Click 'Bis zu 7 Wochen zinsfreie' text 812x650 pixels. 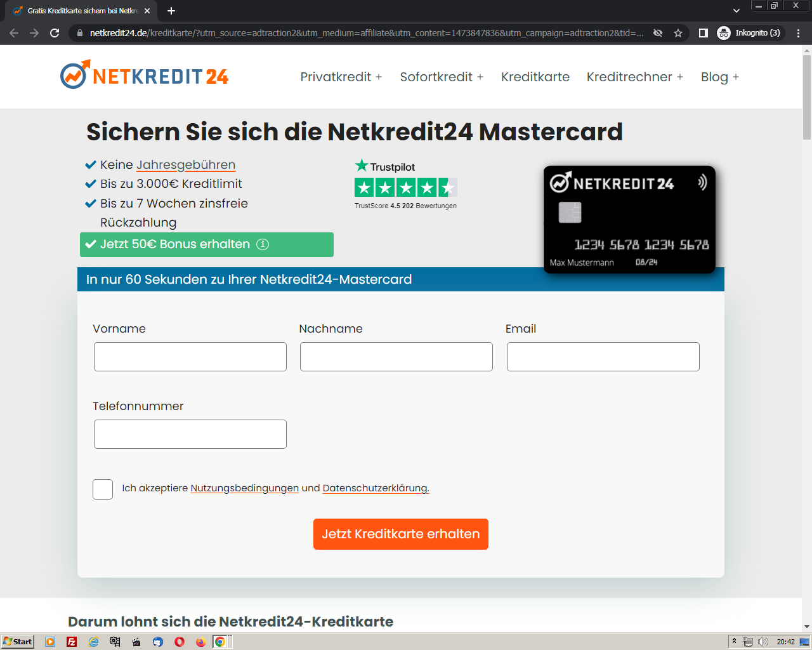click(174, 204)
